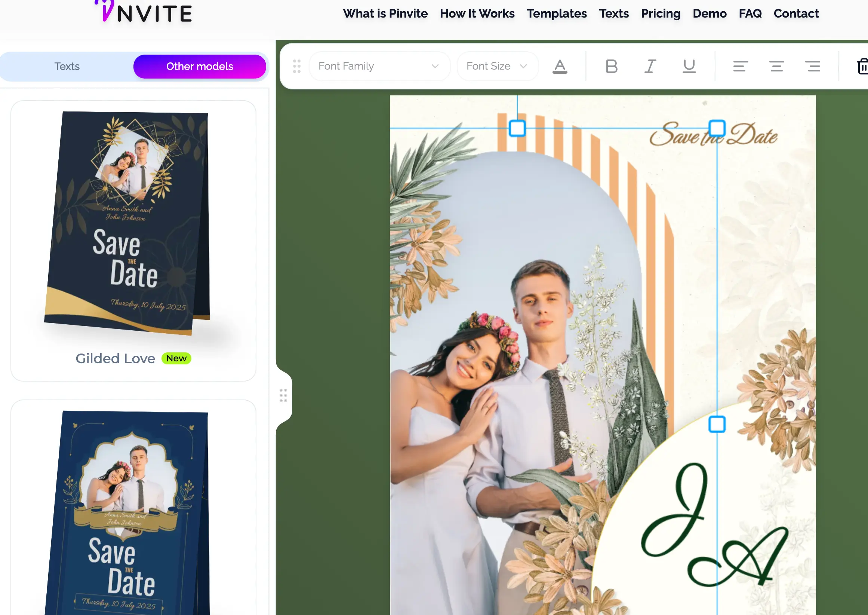
Task: Click the side panel collapse handle
Action: [283, 395]
